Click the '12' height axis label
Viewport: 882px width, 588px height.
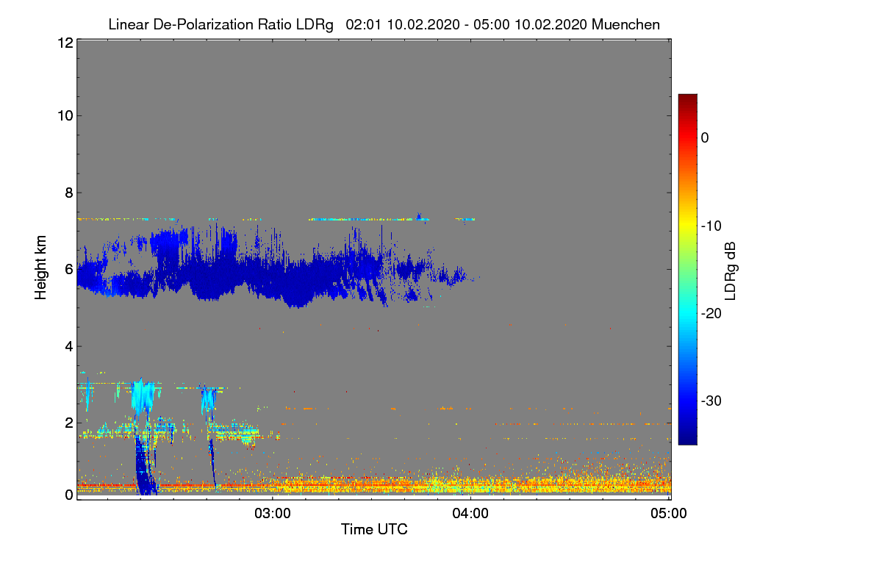(x=65, y=43)
